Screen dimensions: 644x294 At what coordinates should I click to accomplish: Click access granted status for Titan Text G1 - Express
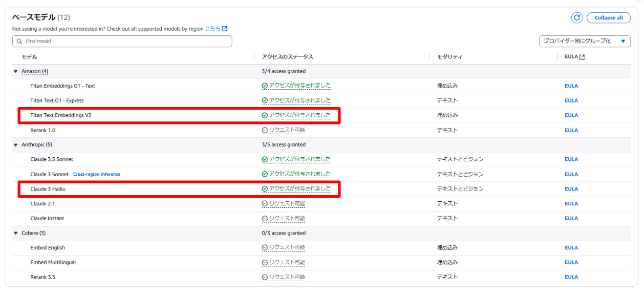pos(296,101)
